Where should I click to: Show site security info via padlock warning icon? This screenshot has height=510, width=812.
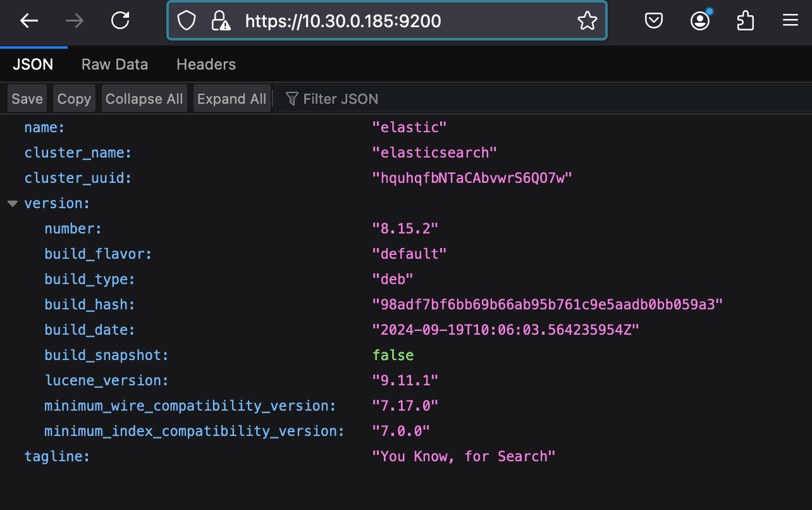pyautogui.click(x=220, y=21)
